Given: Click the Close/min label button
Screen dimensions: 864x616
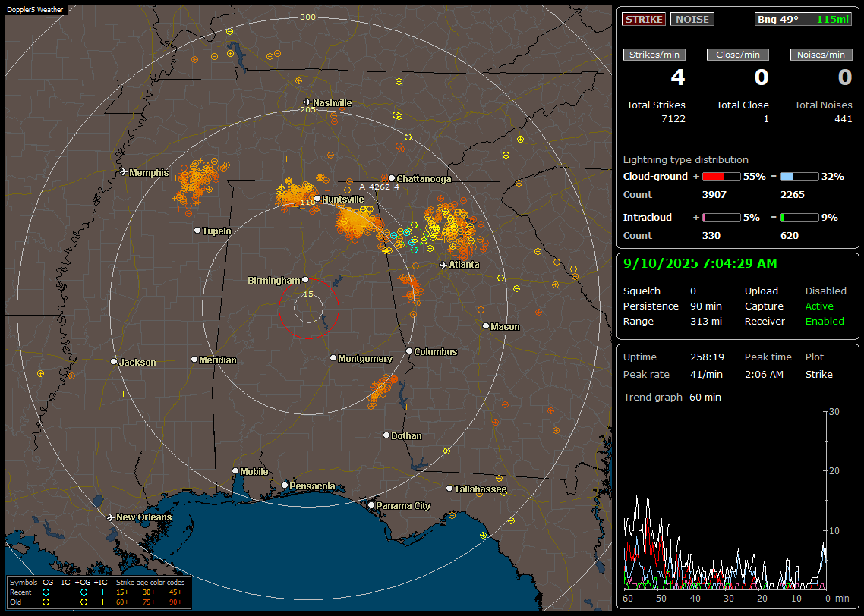Looking at the screenshot, I should tap(738, 55).
